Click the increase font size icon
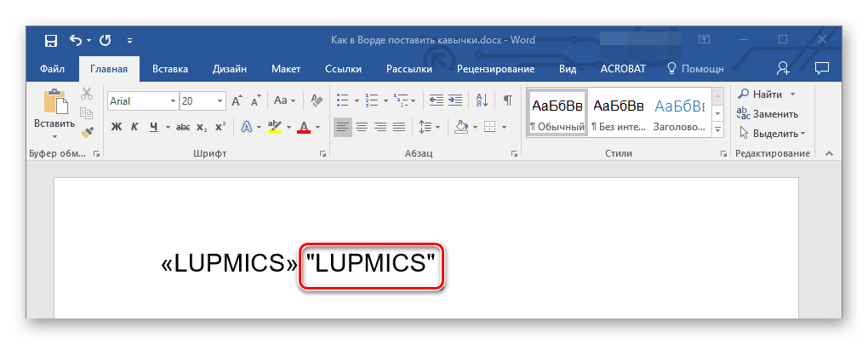 pos(237,100)
